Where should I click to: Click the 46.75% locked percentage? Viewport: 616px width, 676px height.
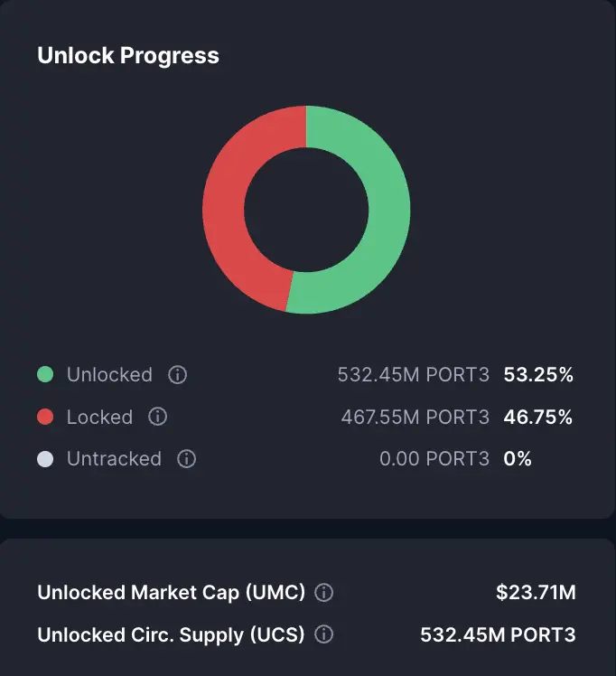pos(538,417)
